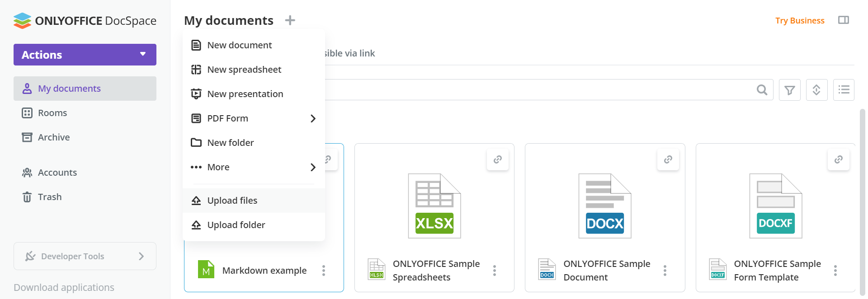Open options for Markdown example file
Screen dimensions: 868x299
[x=324, y=271]
